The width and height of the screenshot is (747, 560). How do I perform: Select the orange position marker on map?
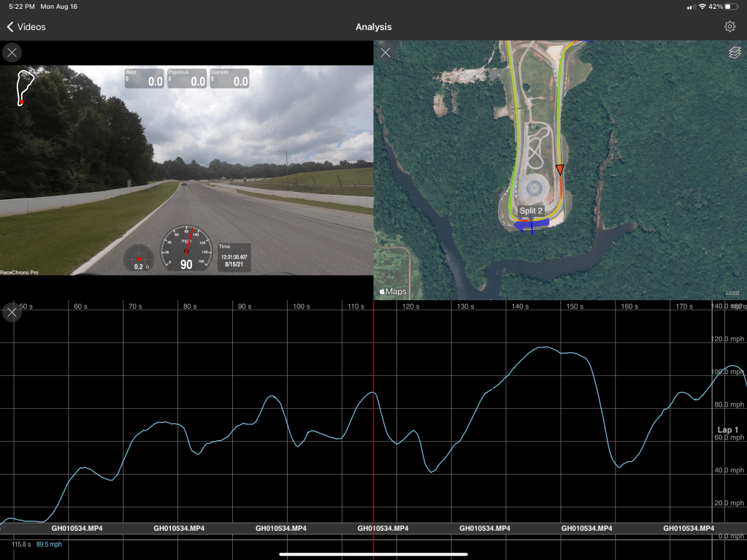(560, 169)
